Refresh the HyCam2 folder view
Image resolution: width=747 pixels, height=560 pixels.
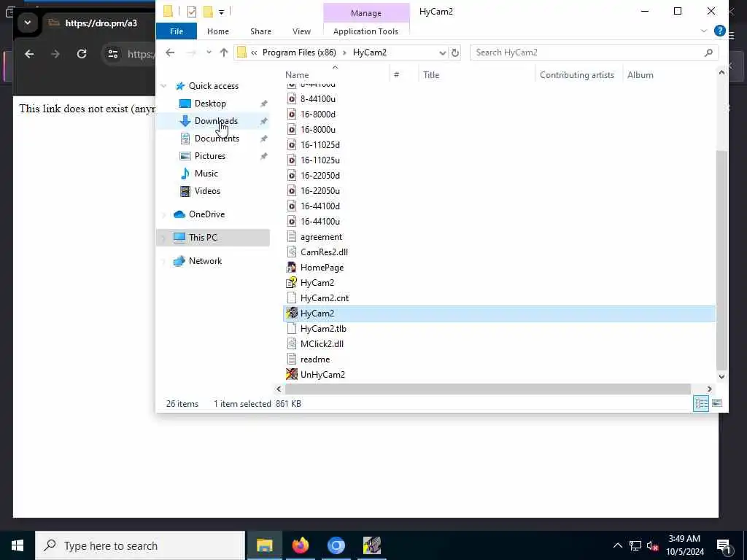click(x=455, y=52)
